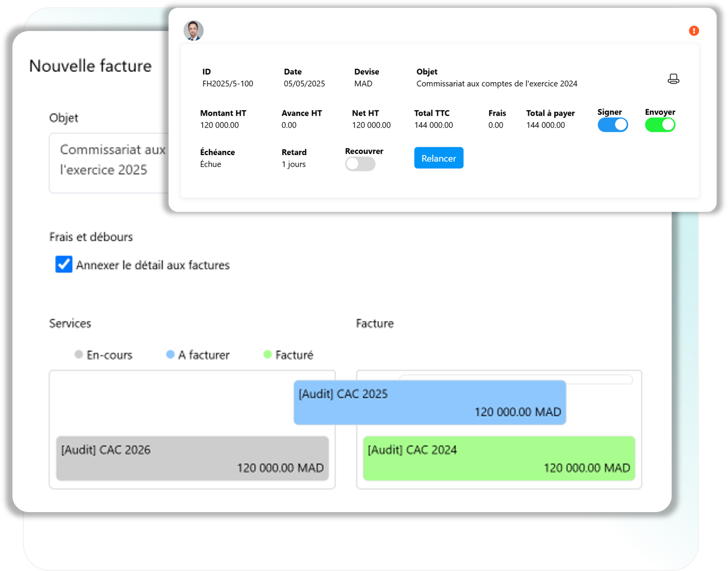The width and height of the screenshot is (728, 571).
Task: Click the Échue due status
Action: point(210,164)
